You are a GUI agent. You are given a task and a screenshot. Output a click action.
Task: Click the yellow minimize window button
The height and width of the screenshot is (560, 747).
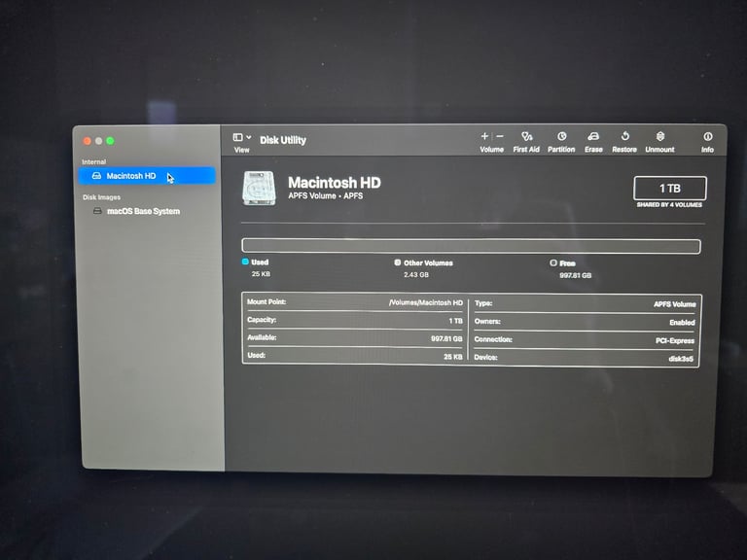coord(98,141)
